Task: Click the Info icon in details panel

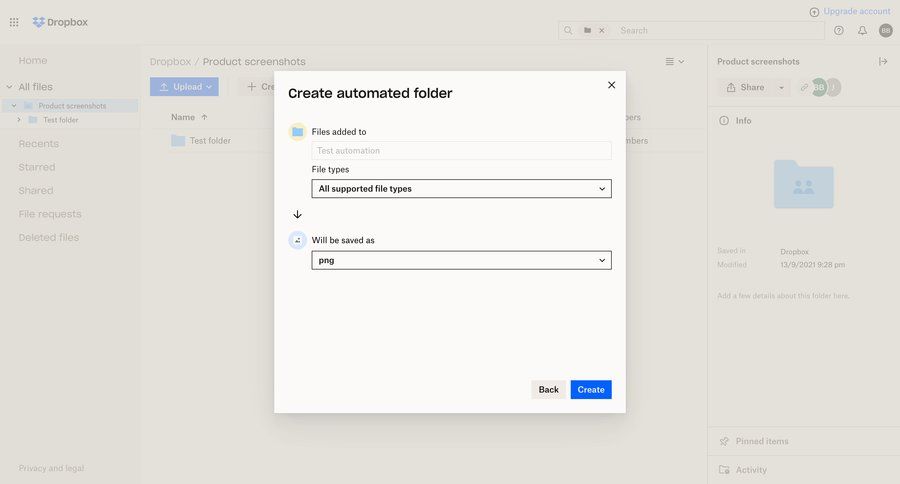Action: click(724, 121)
